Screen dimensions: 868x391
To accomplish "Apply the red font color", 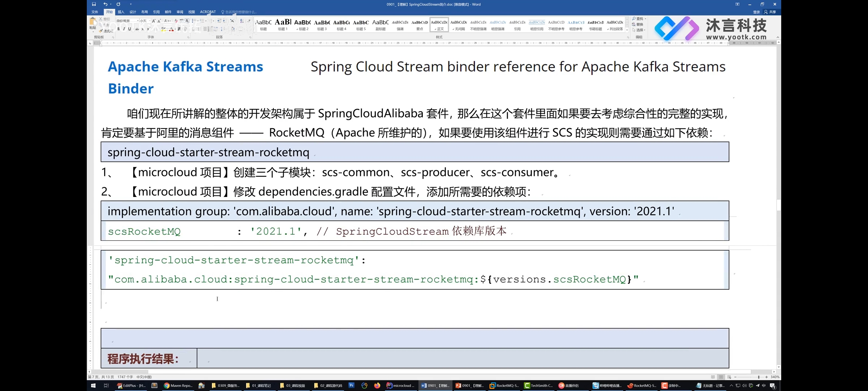I will click(x=171, y=29).
